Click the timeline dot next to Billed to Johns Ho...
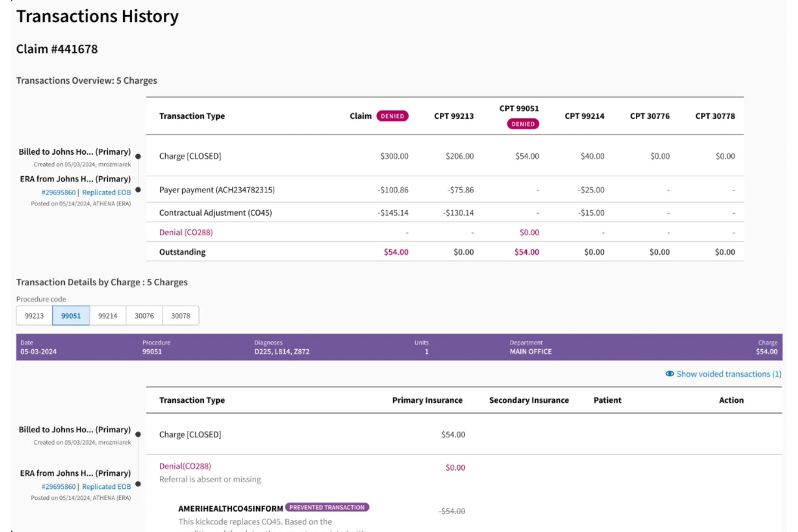Screen dimensions: 798x532 point(139,157)
